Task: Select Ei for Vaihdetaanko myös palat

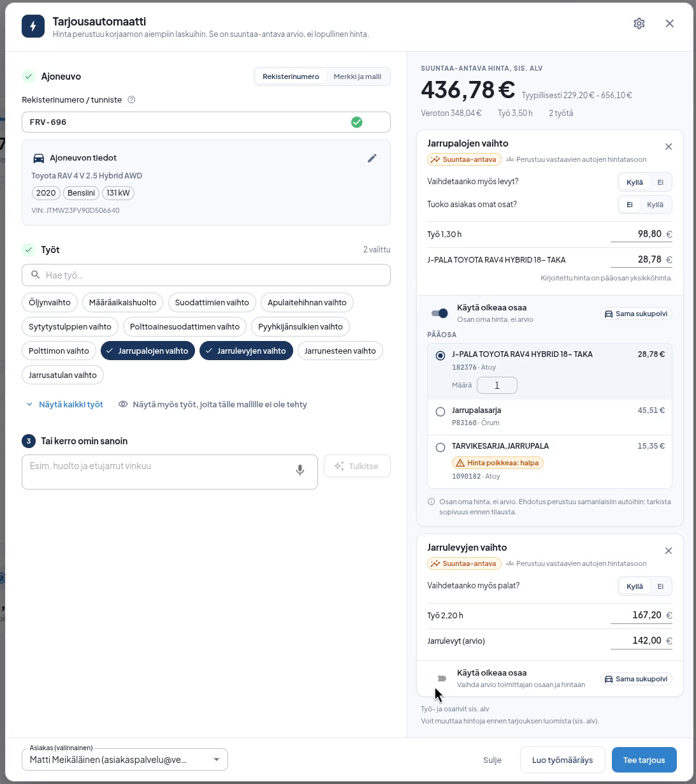Action: (x=660, y=586)
